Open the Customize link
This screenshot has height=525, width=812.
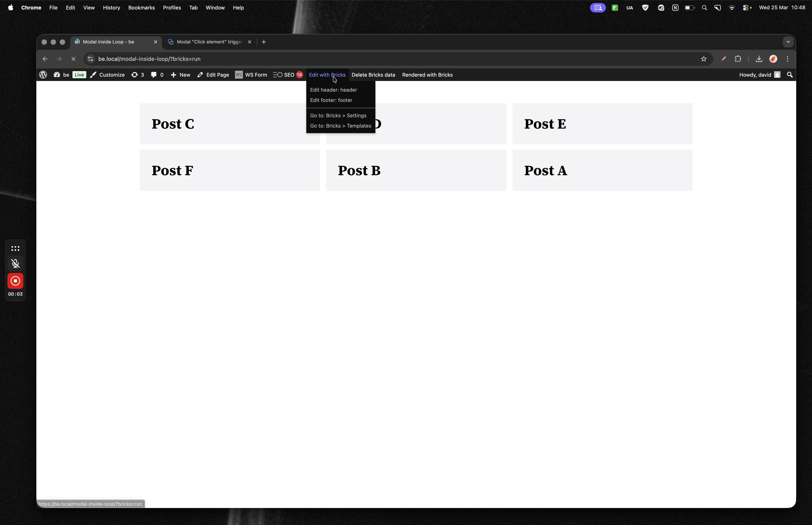tap(108, 75)
